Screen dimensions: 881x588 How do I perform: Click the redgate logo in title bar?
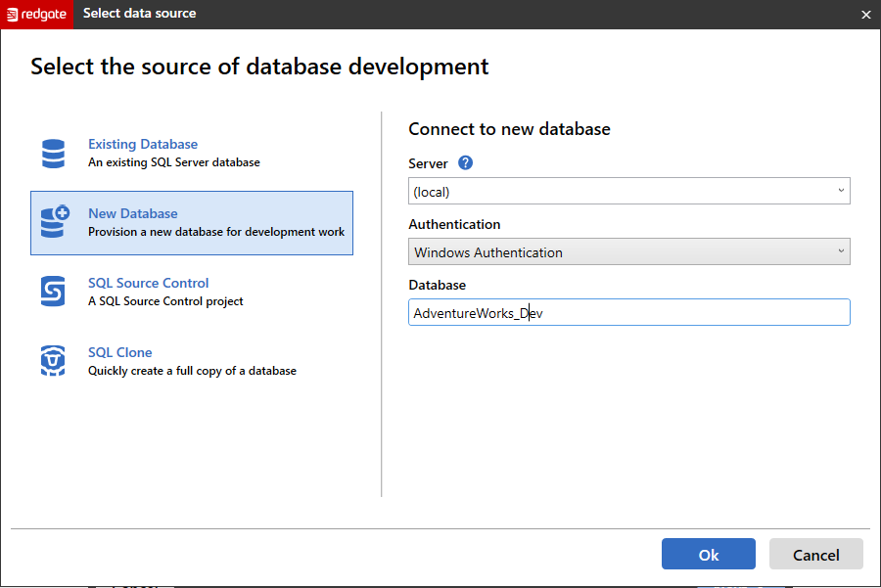[36, 14]
